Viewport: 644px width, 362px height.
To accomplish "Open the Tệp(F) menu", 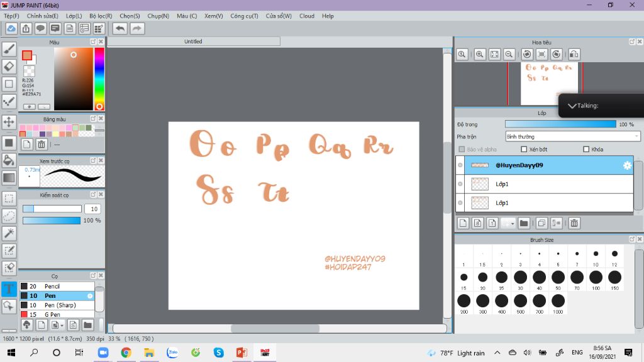I will coord(11,16).
